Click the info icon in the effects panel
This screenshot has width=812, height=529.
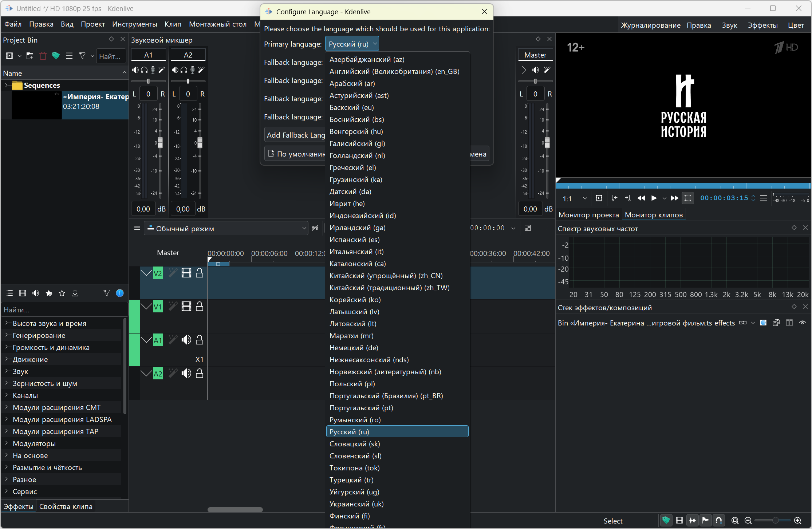point(119,293)
